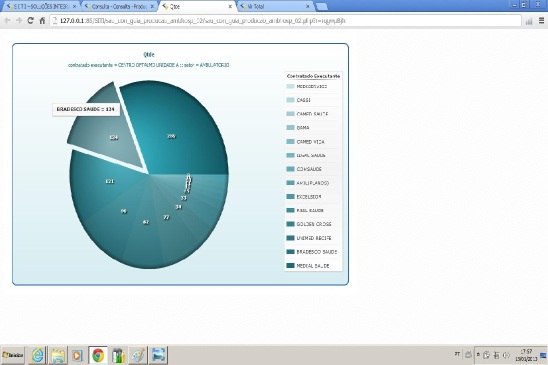Switch to the Consulta tab

pos(120,6)
